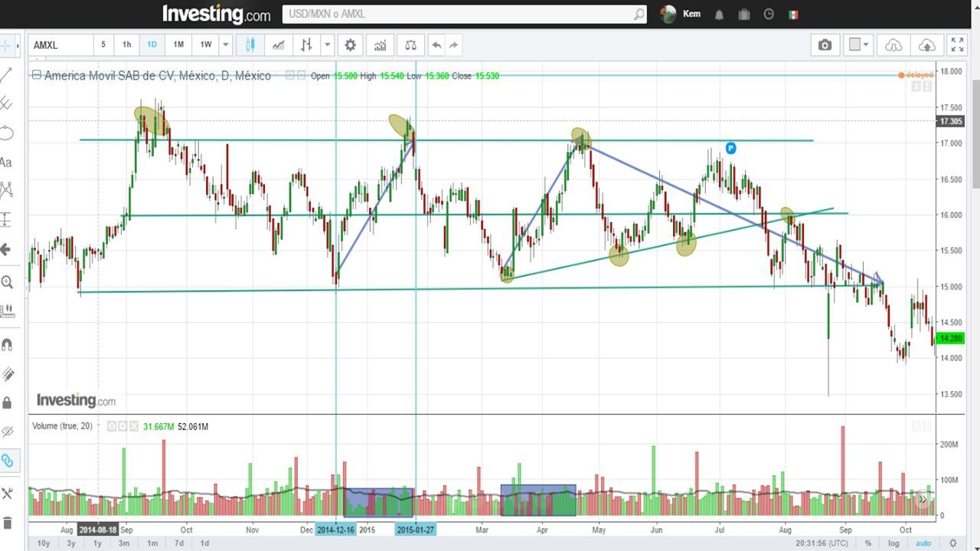Switch to the 1W interval

(x=206, y=45)
